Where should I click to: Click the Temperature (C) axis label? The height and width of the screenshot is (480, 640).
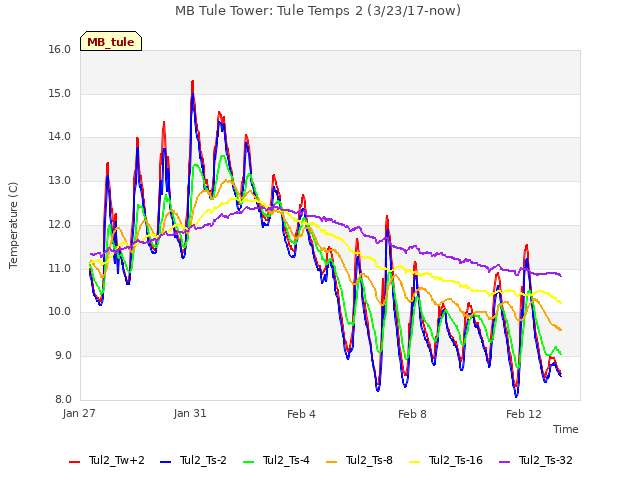pyautogui.click(x=13, y=225)
